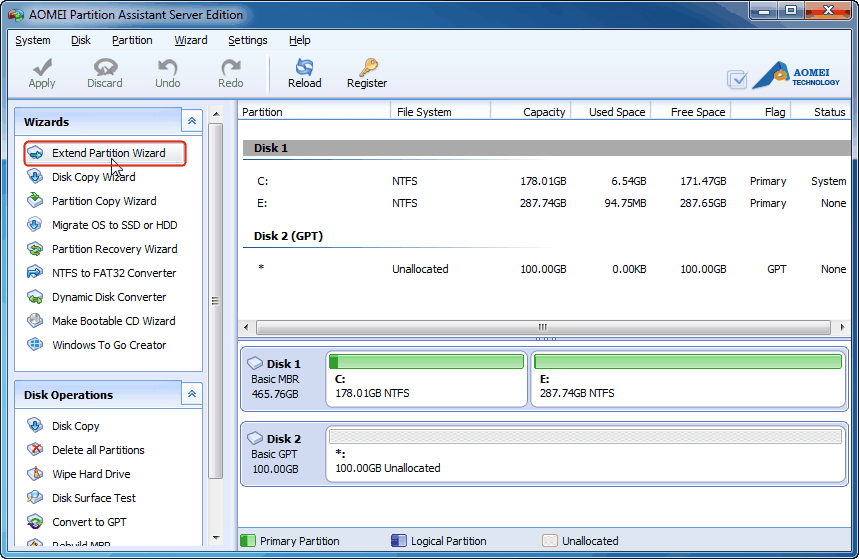This screenshot has width=859, height=559.
Task: Open the Disk menu
Action: click(81, 40)
